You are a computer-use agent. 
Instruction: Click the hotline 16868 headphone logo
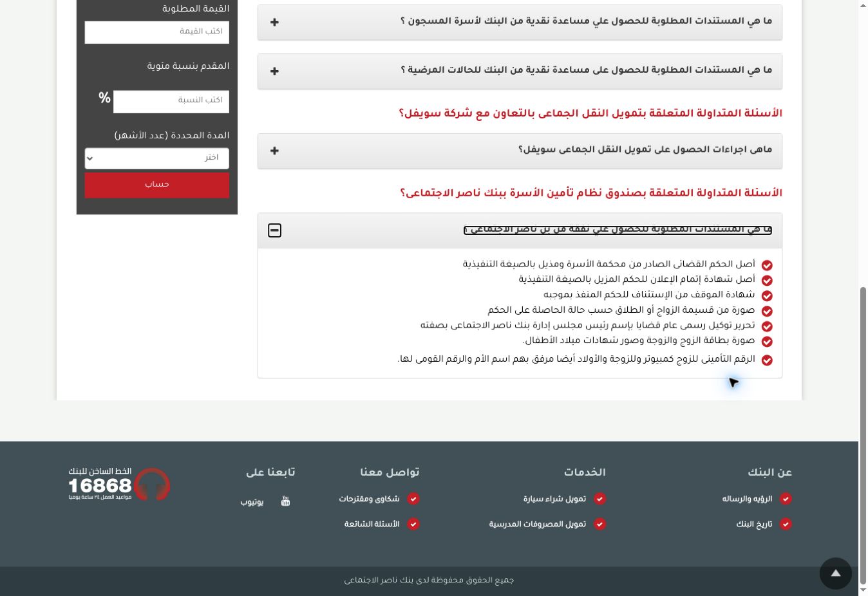click(119, 484)
